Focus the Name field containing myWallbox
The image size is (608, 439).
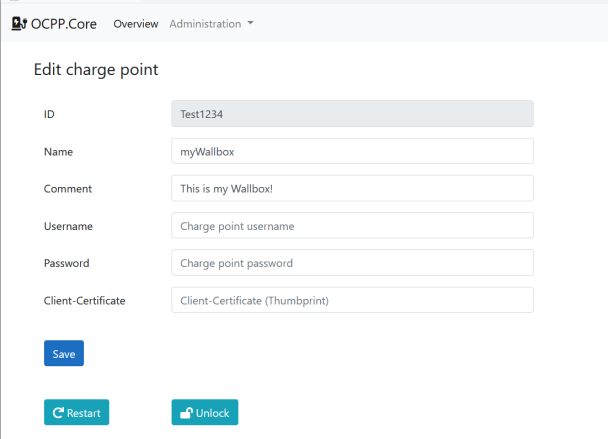pyautogui.click(x=352, y=151)
